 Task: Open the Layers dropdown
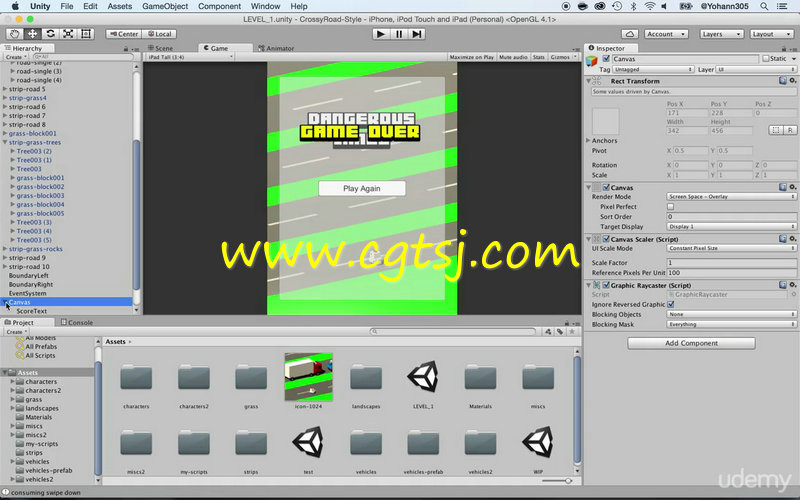coord(721,34)
